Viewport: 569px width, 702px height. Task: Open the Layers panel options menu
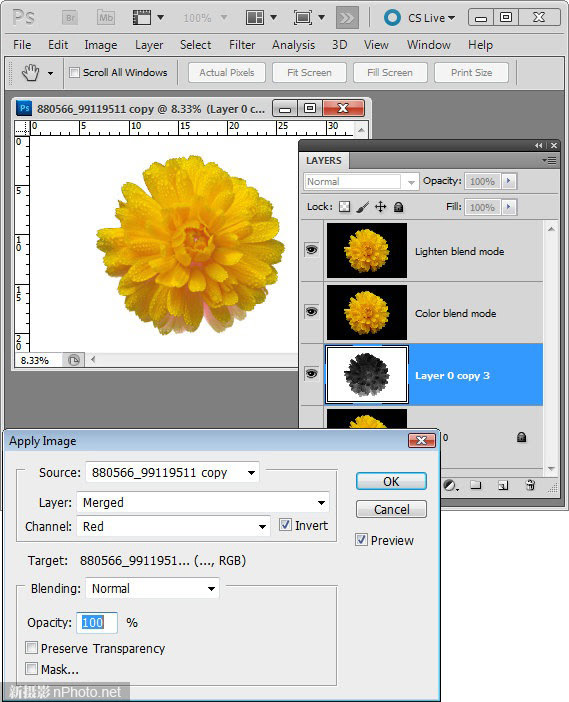(549, 160)
